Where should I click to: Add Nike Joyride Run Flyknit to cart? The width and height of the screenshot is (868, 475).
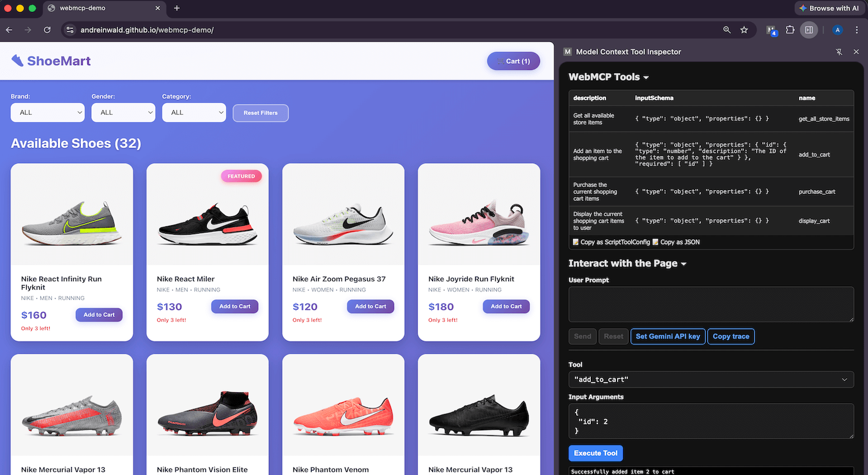(x=506, y=306)
